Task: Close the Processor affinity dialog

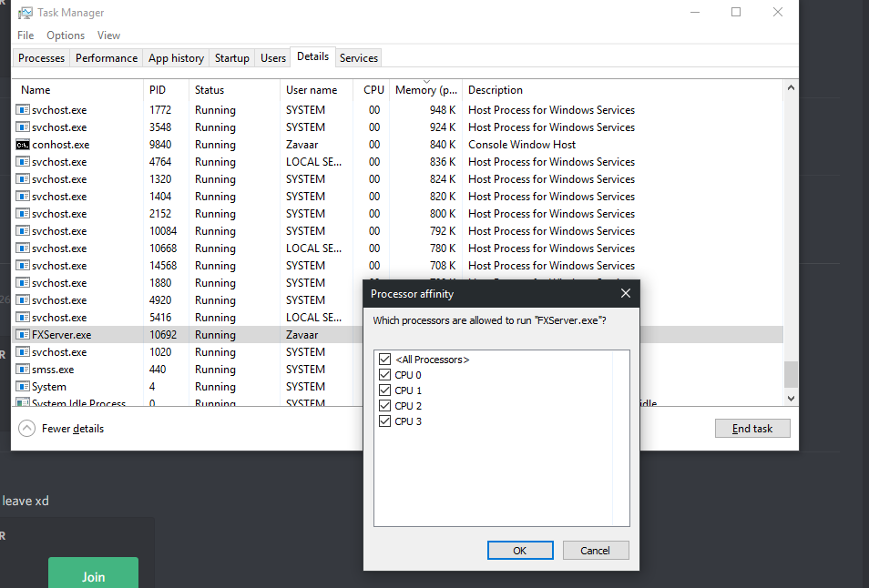Action: (626, 293)
